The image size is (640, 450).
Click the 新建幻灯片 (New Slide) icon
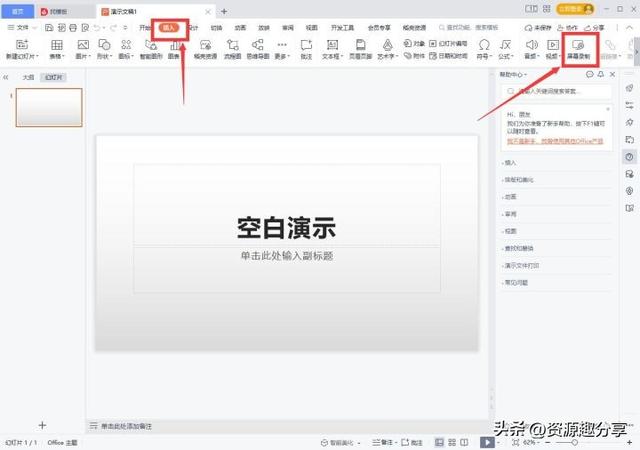click(x=22, y=49)
